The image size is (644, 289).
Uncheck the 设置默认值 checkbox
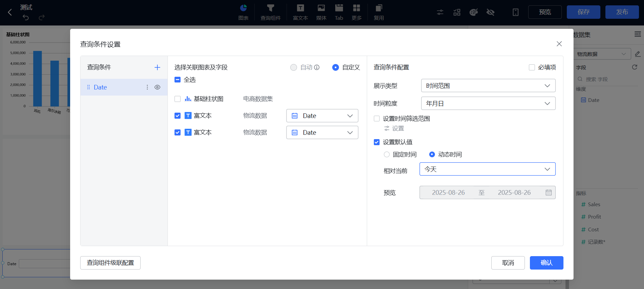click(x=377, y=142)
